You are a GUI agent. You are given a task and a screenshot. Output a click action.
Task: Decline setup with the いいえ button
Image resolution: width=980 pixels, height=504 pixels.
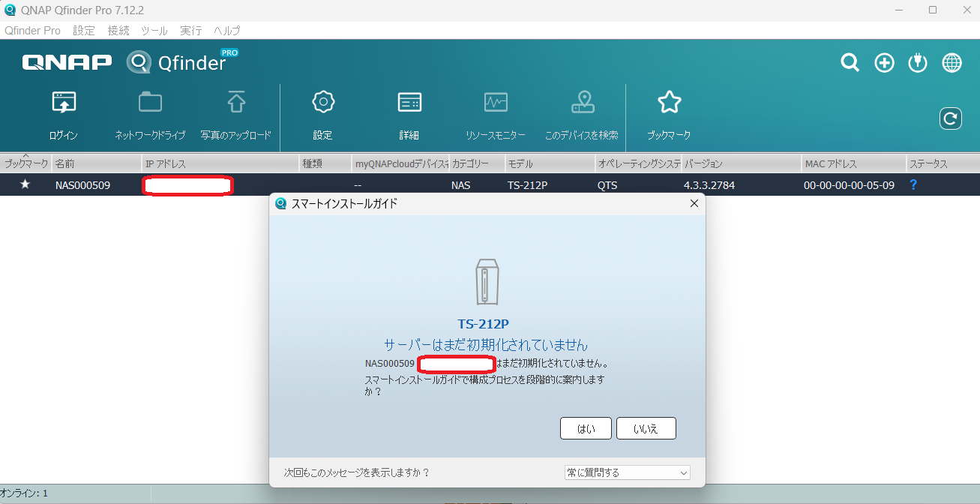point(646,428)
